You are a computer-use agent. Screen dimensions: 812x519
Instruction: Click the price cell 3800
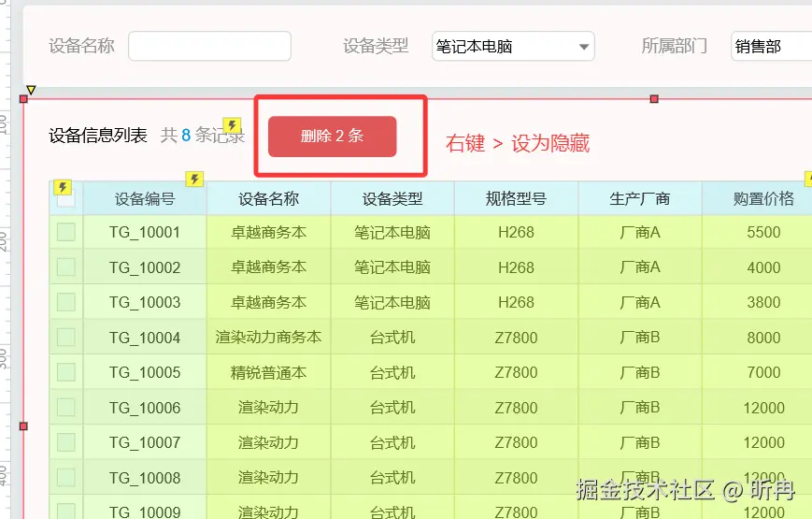(x=758, y=302)
